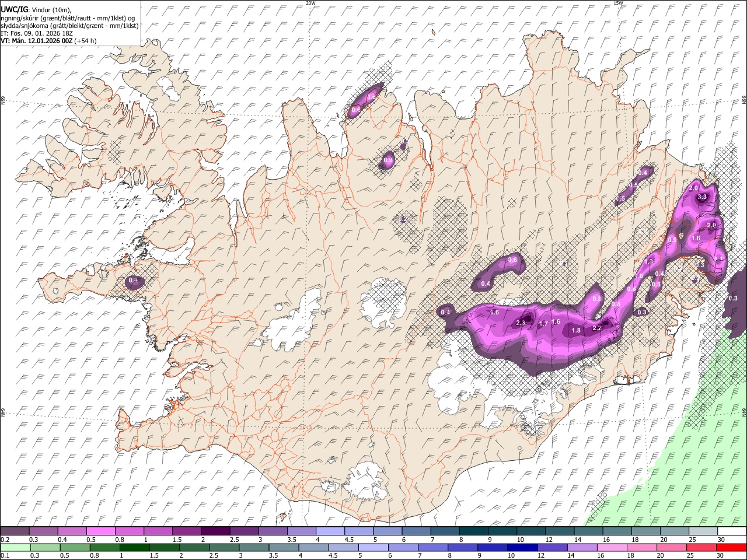
Task: Click the pale green 0.1 swatch in lower legend row
Action: click(16, 547)
